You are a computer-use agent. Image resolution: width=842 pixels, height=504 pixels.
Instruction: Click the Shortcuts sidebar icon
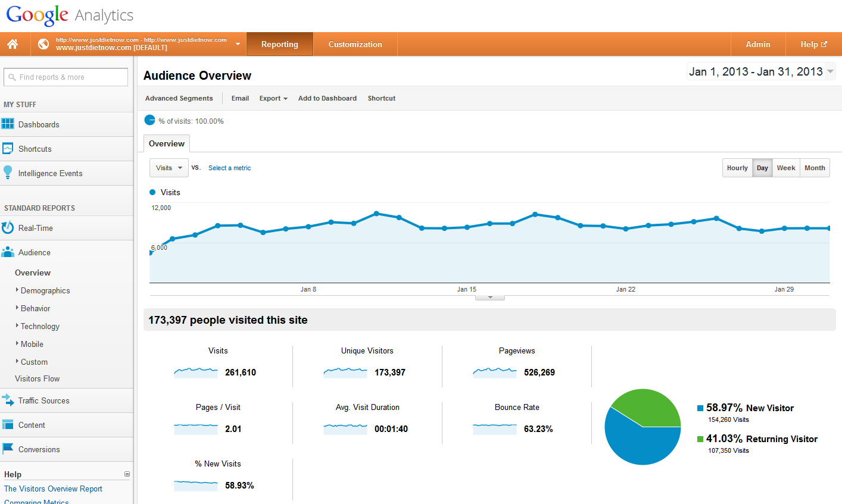tap(8, 149)
